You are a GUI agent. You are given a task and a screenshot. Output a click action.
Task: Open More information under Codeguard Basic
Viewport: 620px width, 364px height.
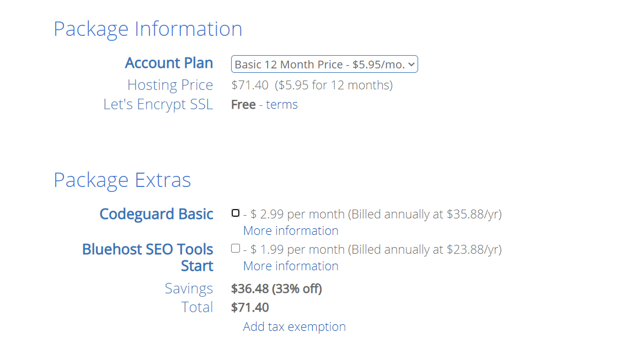point(291,231)
